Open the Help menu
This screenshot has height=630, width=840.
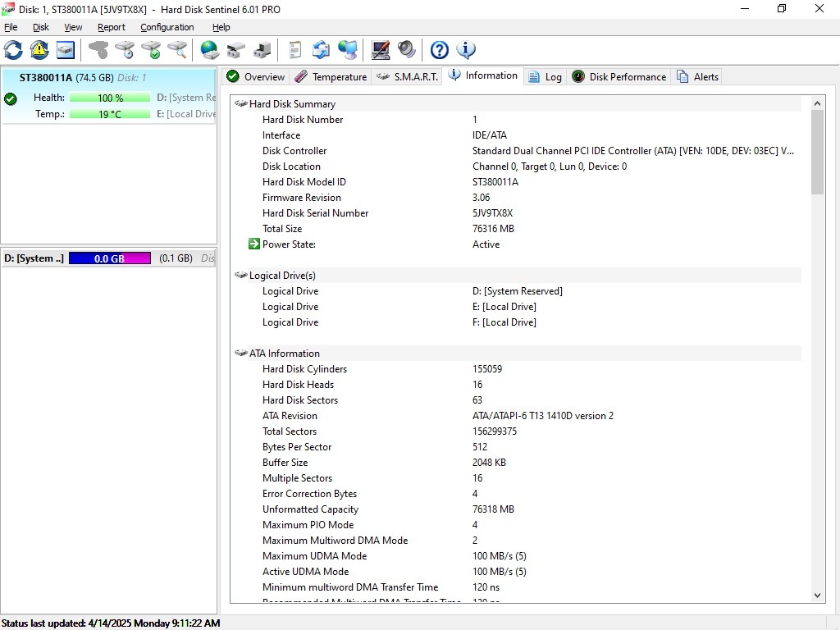pos(221,27)
